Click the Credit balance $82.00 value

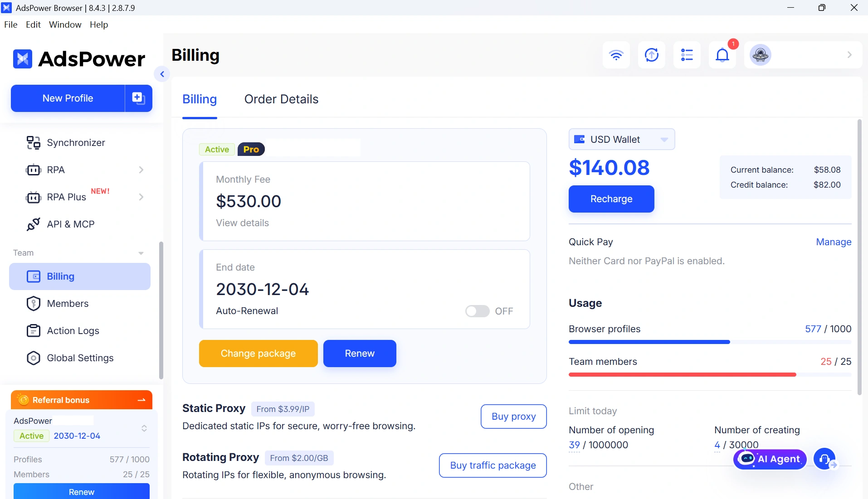pyautogui.click(x=827, y=185)
